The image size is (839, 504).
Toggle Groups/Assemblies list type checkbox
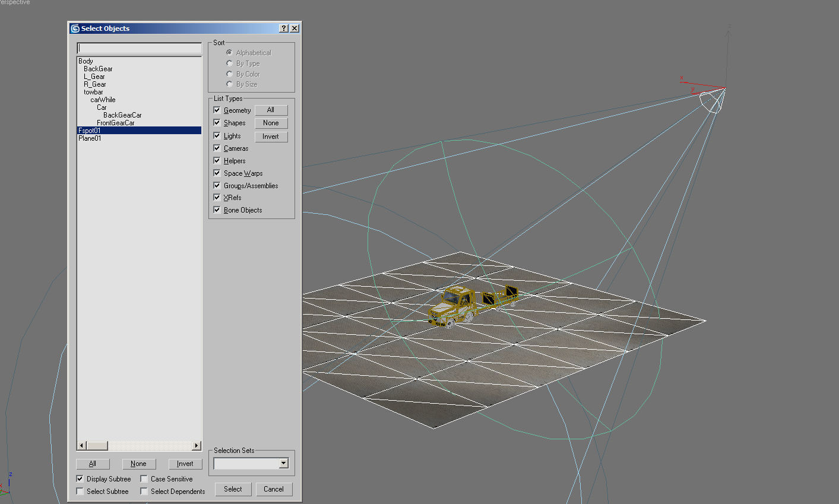[217, 185]
